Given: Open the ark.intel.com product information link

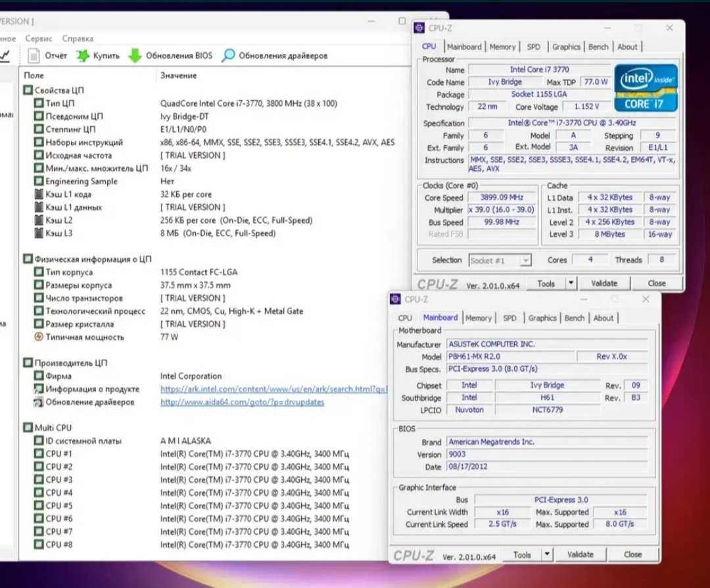Looking at the screenshot, I should tap(273, 389).
